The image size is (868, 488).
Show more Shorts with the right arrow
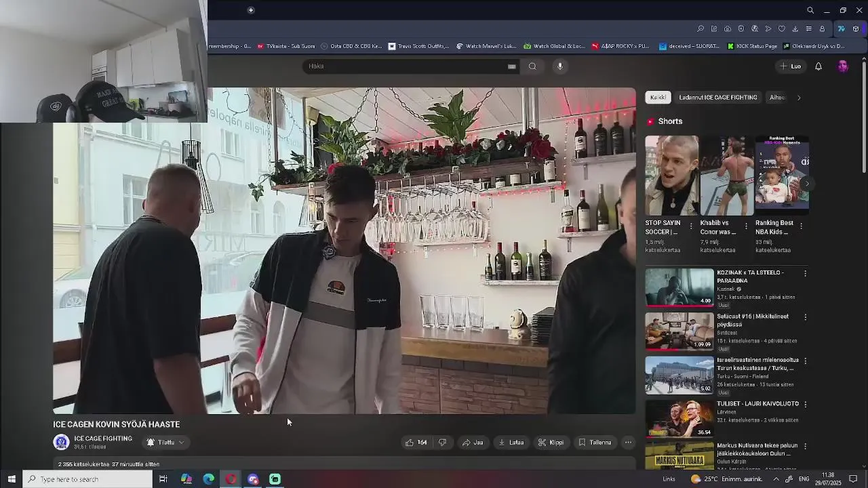(807, 184)
